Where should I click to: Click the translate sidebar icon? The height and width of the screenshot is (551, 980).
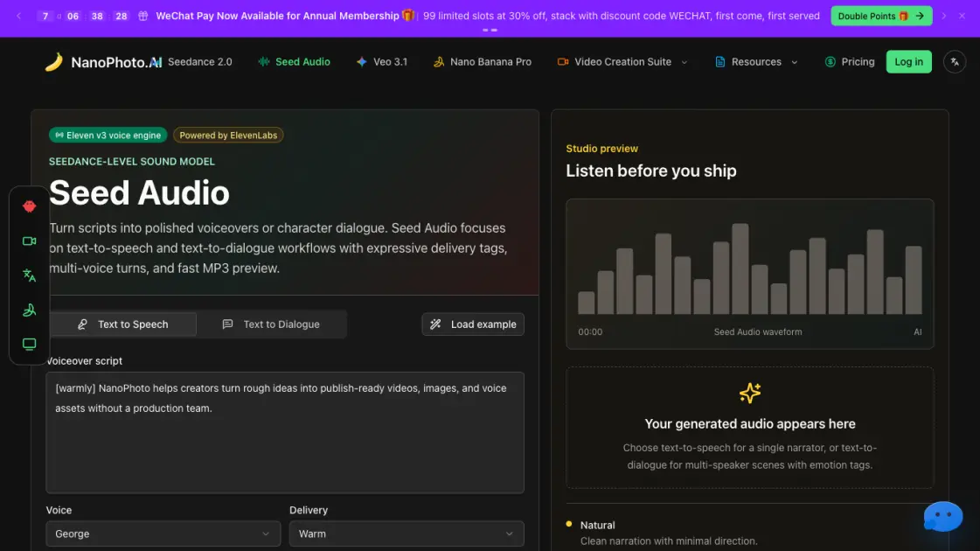[x=30, y=275]
